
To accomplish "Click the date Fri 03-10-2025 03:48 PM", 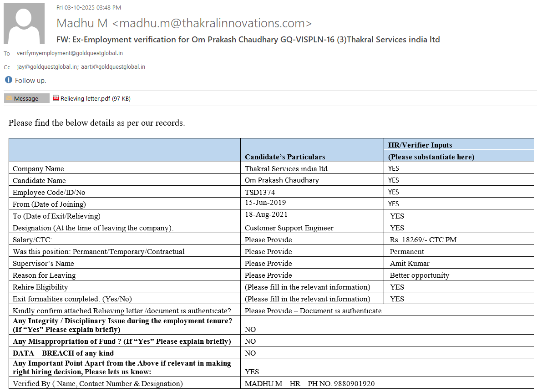I will tap(89, 8).
